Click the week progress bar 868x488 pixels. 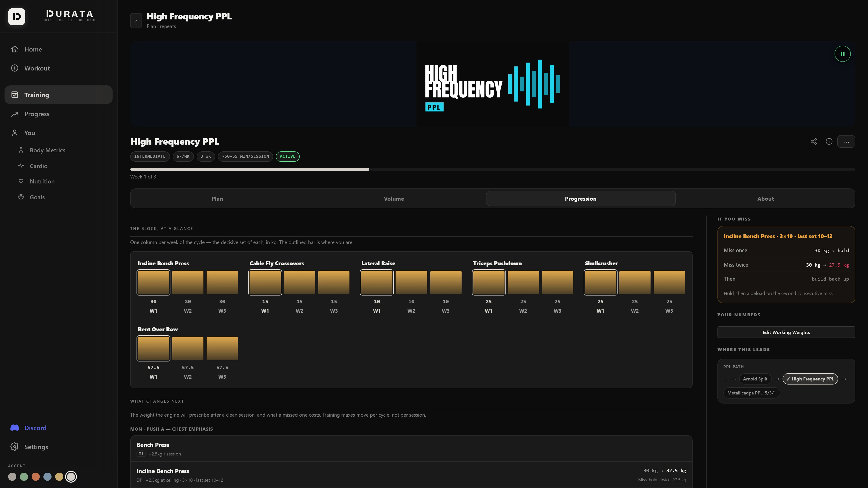(493, 169)
